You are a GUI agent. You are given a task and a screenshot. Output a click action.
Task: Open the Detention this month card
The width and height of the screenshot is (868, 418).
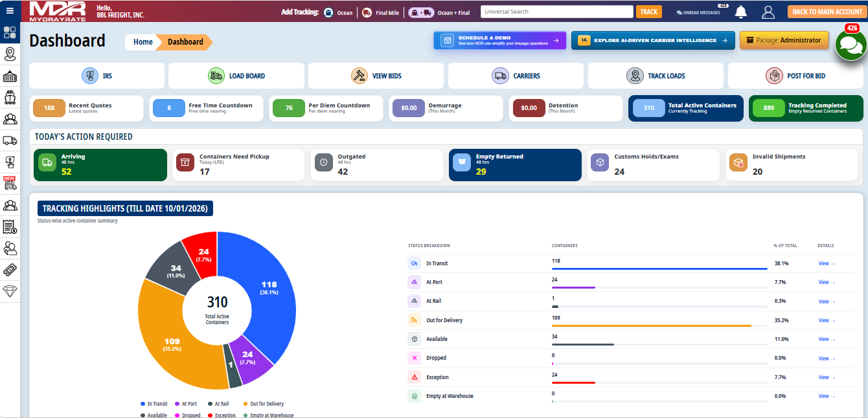pyautogui.click(x=566, y=108)
